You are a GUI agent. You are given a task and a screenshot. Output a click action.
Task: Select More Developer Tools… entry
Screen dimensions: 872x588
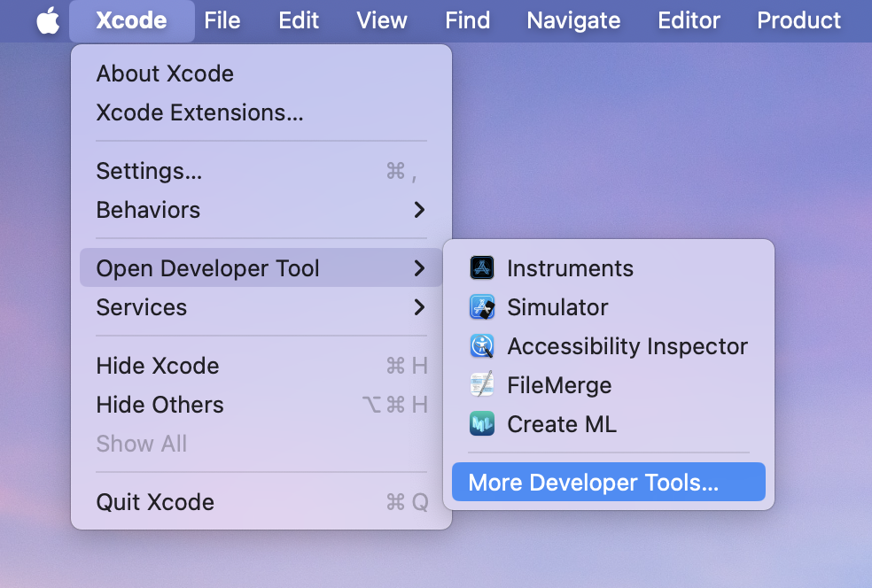pos(593,483)
